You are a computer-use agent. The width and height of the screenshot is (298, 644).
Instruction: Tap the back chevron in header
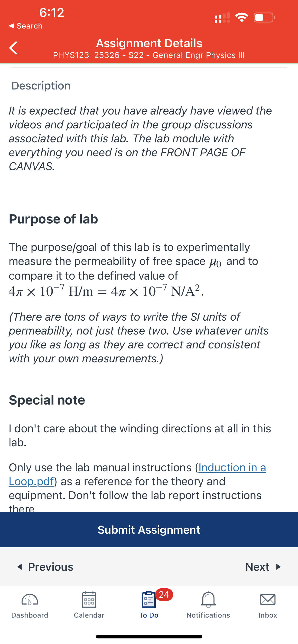point(13,48)
